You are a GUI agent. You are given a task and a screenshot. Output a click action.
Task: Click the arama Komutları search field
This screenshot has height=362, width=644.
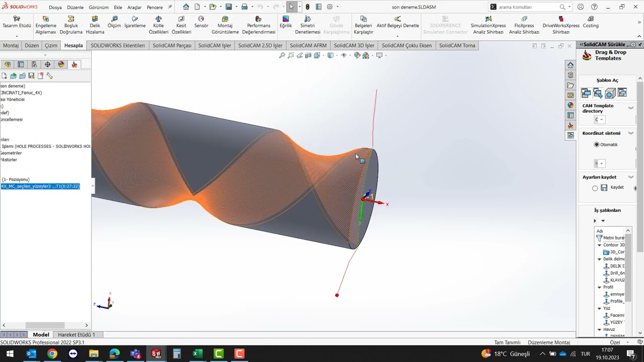coord(527,7)
